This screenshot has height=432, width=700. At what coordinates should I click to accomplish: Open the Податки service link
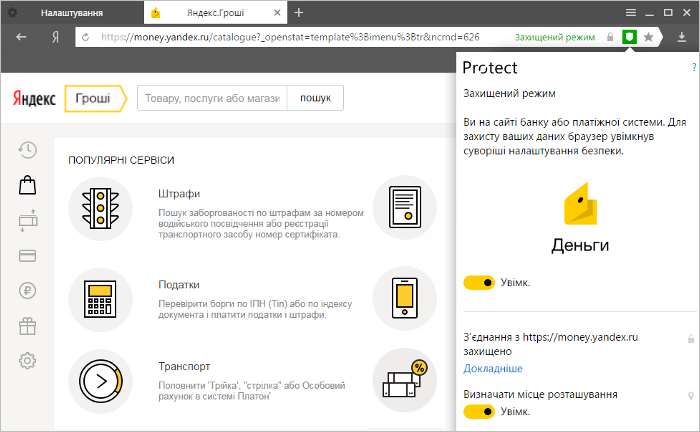coord(179,285)
